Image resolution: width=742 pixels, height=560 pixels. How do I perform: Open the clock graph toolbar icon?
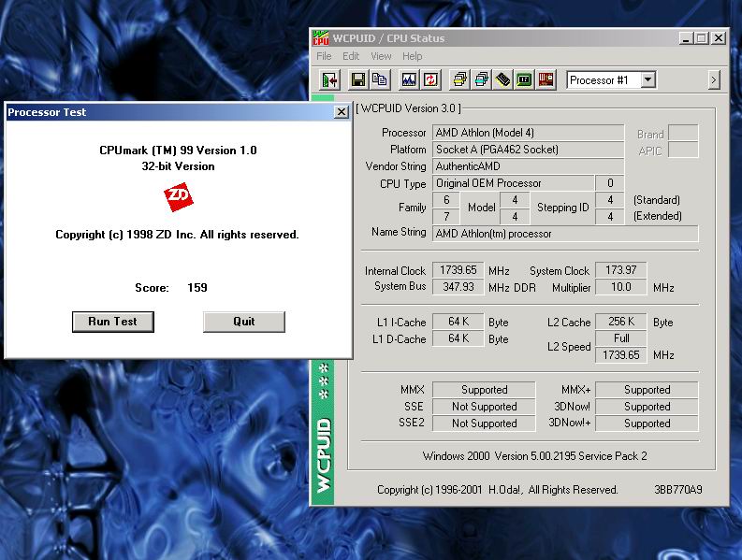[409, 79]
